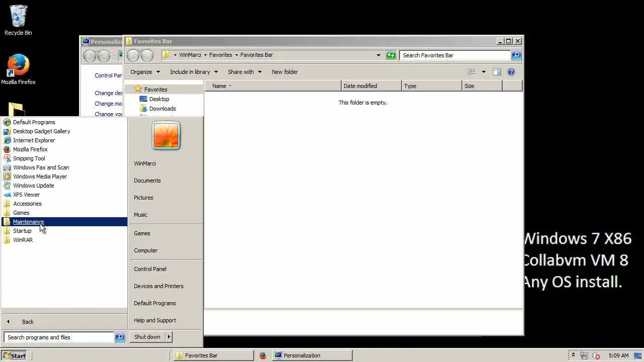Screen dimensions: 644x362
Task: Launch Mozilla Firefox from the desktop shortcut
Action: [18, 69]
